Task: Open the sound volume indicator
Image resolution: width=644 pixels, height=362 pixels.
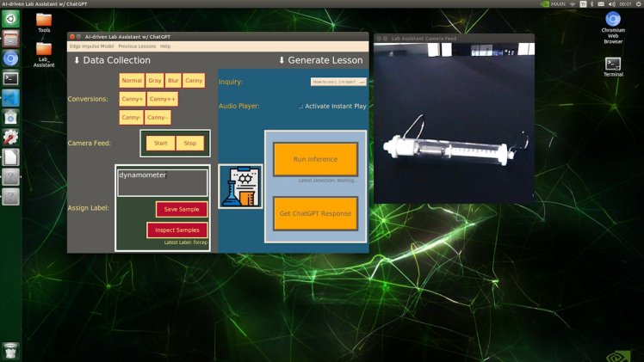Action: 611,3
